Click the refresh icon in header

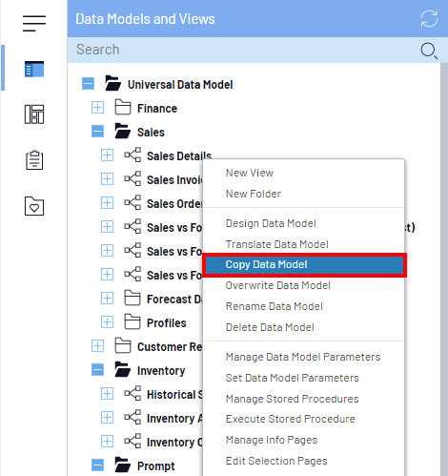(x=429, y=19)
